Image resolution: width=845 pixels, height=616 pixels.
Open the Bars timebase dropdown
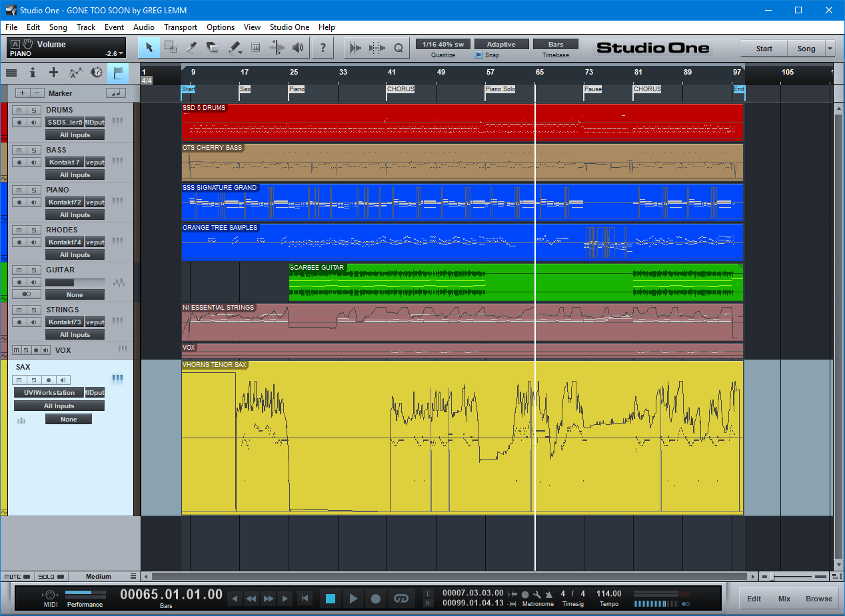(x=556, y=45)
